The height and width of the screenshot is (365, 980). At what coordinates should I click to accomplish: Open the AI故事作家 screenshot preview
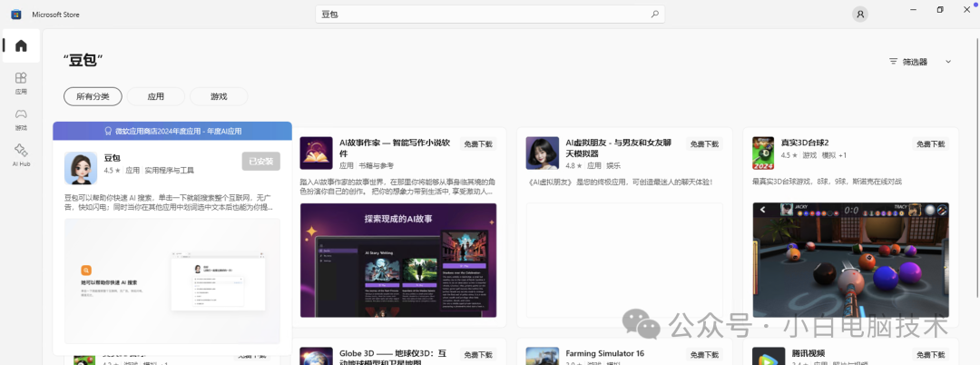[398, 260]
